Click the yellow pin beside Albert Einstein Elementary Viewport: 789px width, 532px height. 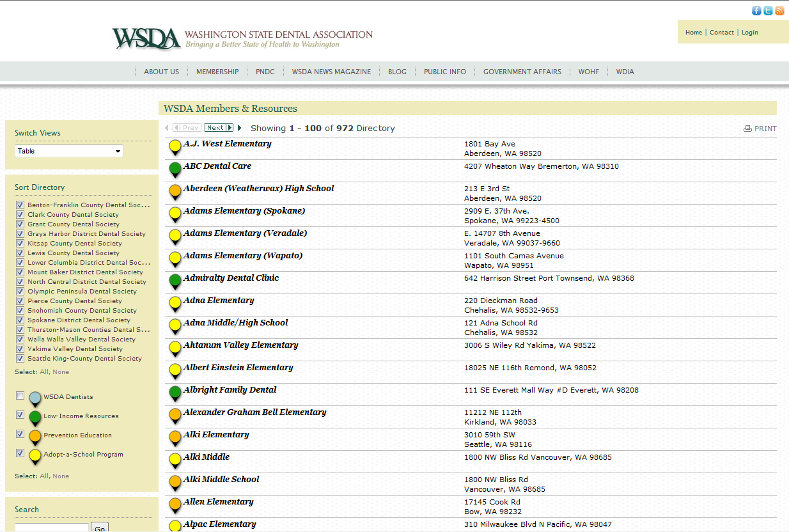(x=175, y=372)
